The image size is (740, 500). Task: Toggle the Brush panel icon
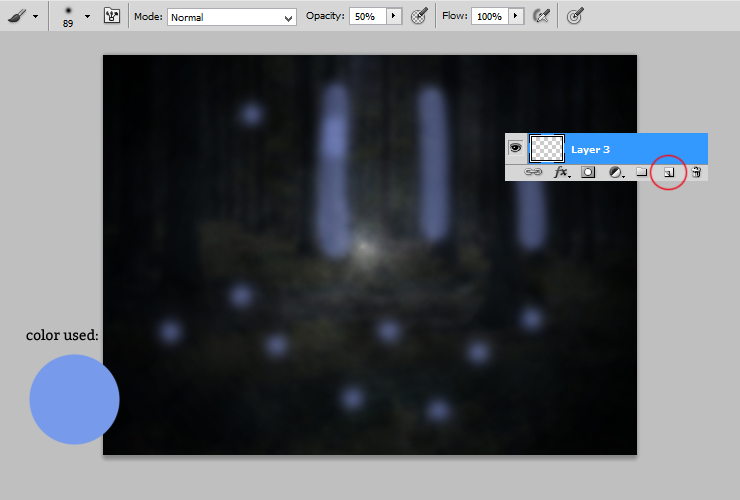point(111,16)
